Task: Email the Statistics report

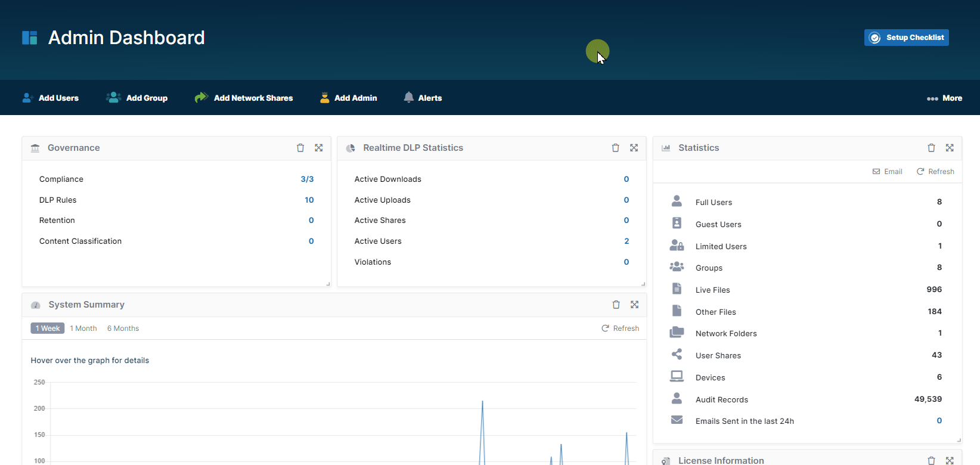Action: point(888,172)
